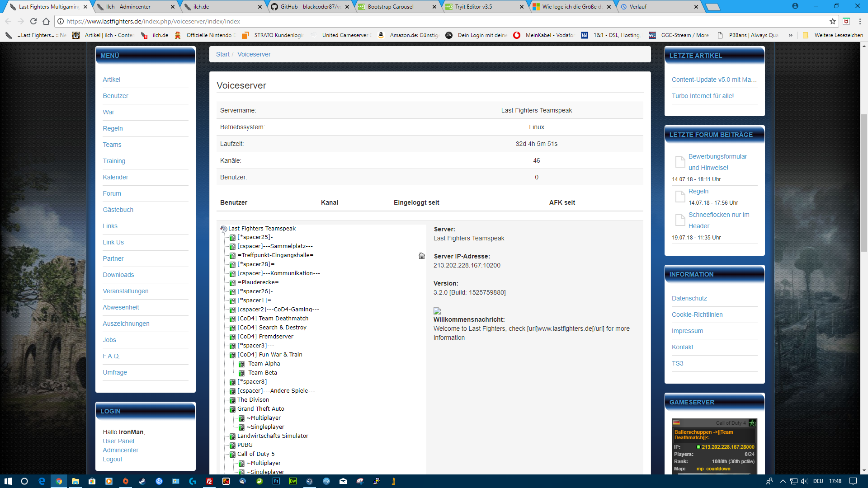
Task: Click the Windows Start button
Action: pyautogui.click(x=8, y=481)
